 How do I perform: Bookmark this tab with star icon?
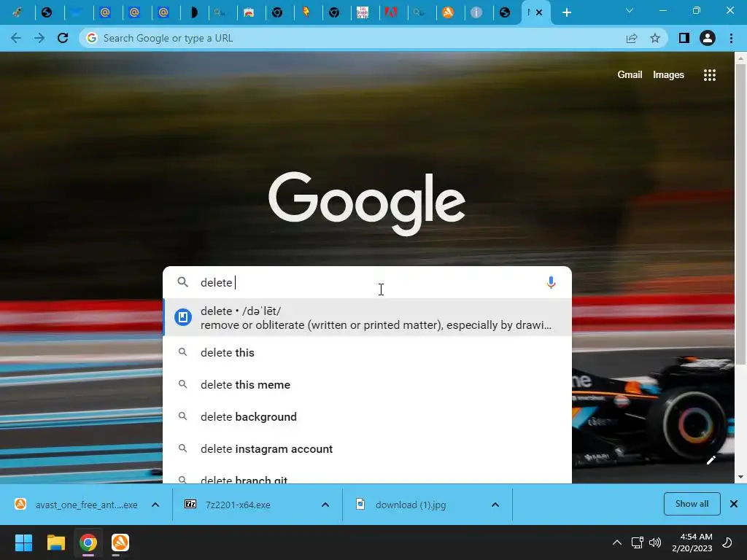tap(655, 38)
